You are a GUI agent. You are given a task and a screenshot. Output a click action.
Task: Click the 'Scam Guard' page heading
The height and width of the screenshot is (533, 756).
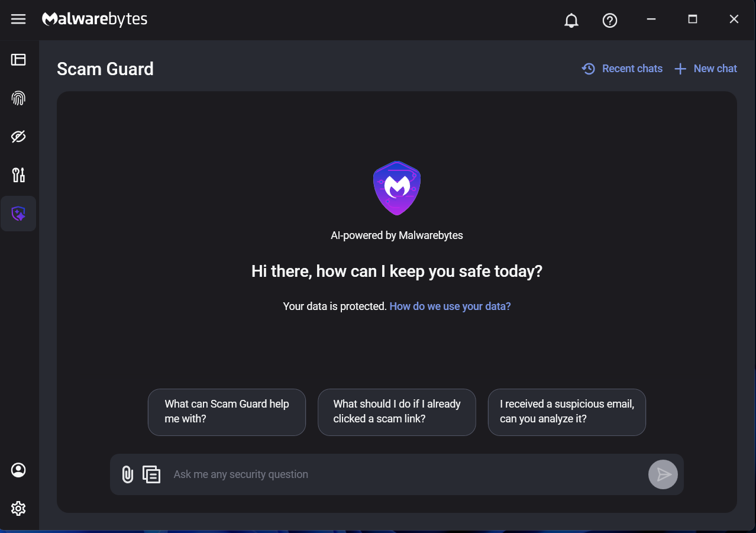pyautogui.click(x=105, y=69)
